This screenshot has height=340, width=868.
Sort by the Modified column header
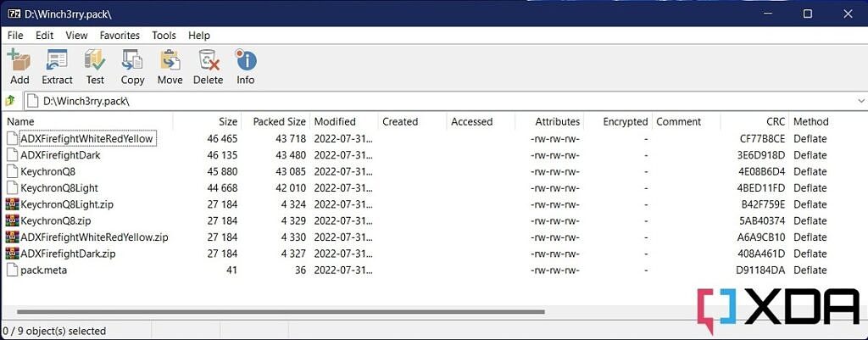pos(335,121)
